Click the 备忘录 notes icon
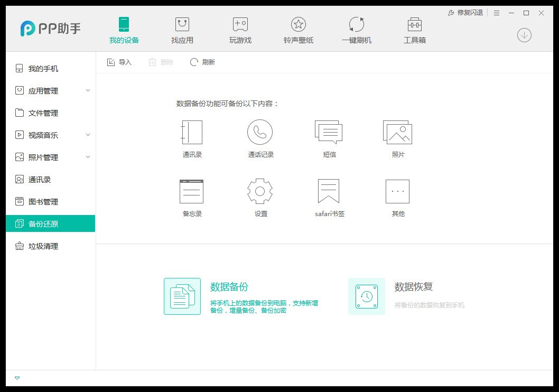Viewport: 559px width, 392px height. point(191,191)
